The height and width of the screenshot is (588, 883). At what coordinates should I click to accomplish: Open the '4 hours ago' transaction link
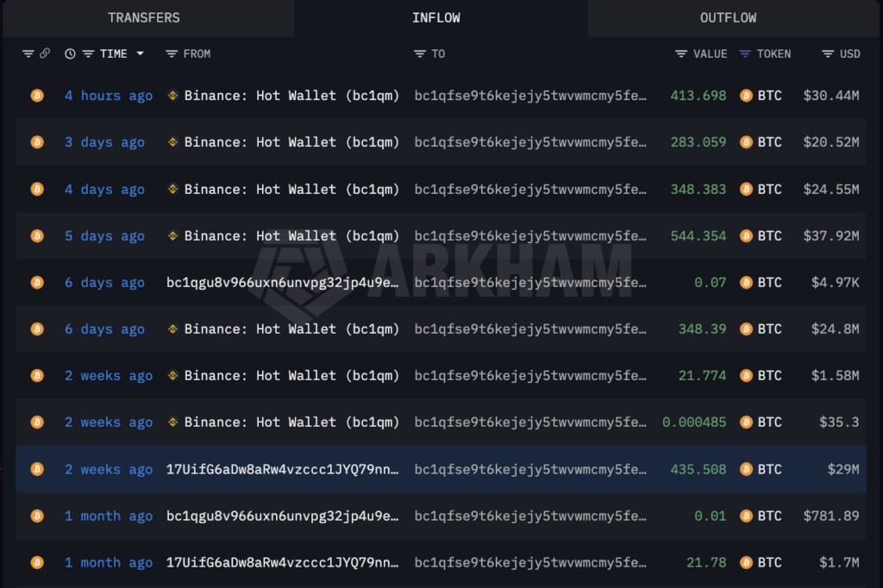109,96
